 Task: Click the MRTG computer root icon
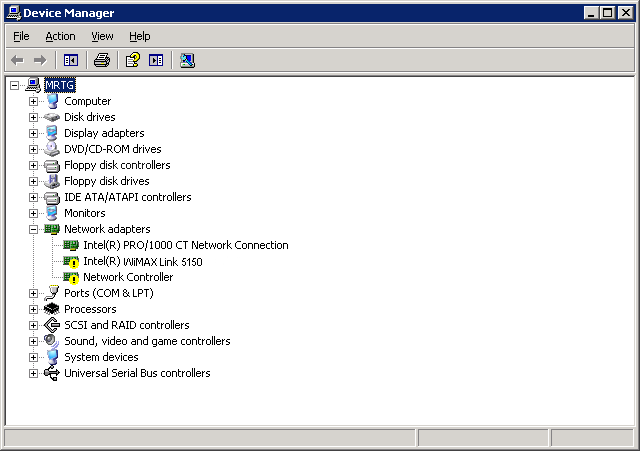pos(33,85)
